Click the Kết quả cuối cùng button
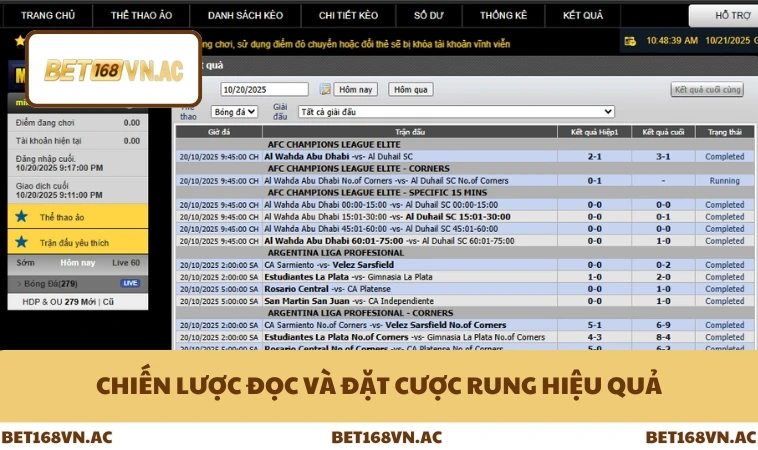 pyautogui.click(x=707, y=89)
